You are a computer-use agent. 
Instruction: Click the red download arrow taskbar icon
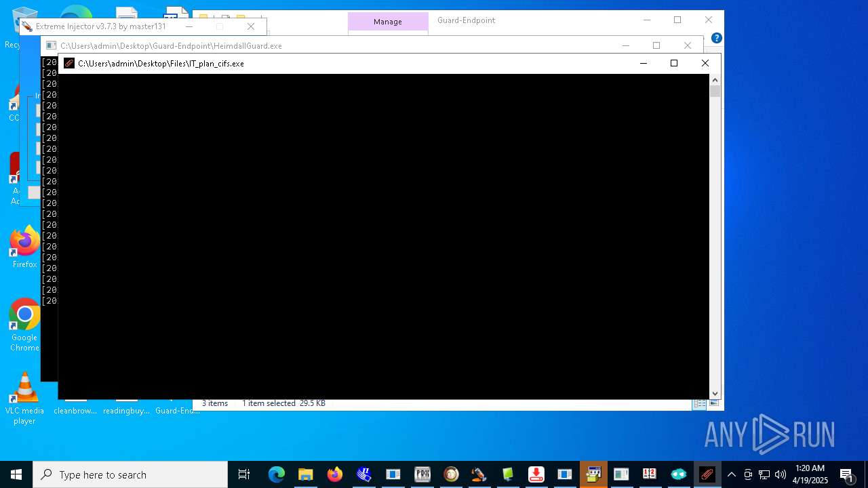coord(536,474)
